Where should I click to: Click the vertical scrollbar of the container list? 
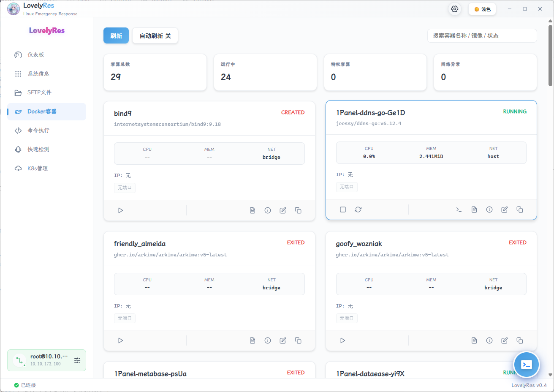click(550, 55)
